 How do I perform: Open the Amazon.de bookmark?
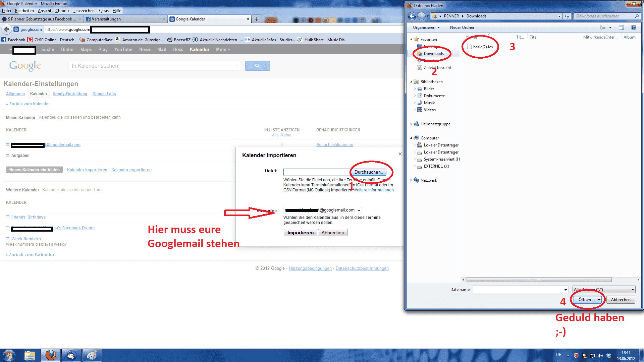coord(140,40)
